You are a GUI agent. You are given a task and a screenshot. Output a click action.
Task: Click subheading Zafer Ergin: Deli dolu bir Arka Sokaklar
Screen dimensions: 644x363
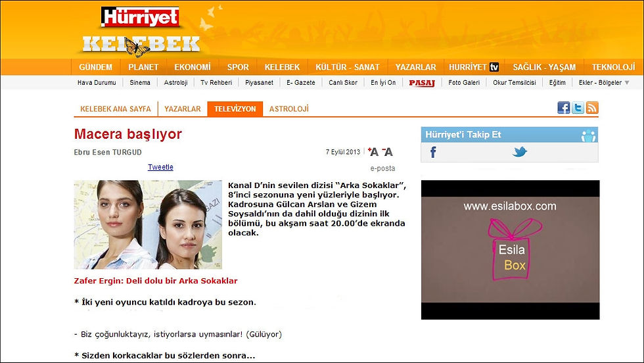point(156,281)
